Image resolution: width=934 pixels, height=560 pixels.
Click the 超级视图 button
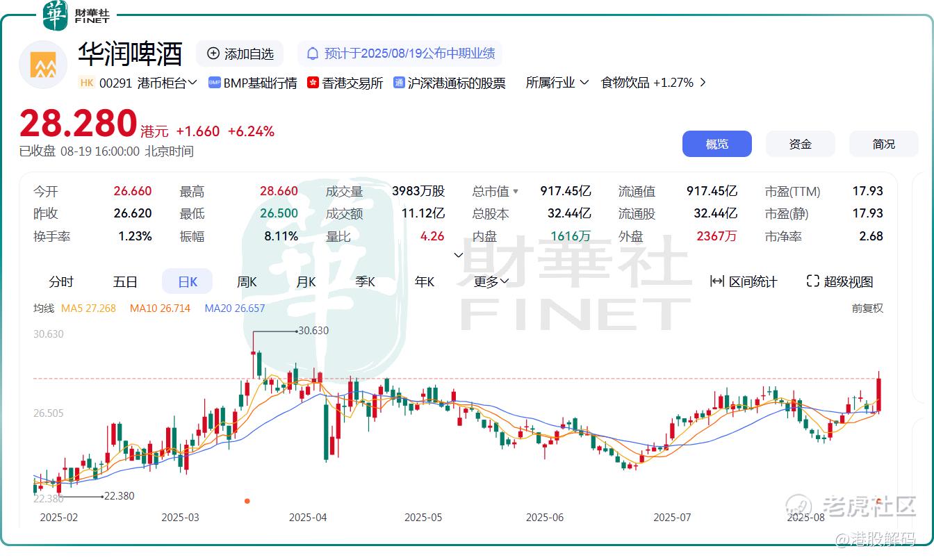click(x=839, y=281)
